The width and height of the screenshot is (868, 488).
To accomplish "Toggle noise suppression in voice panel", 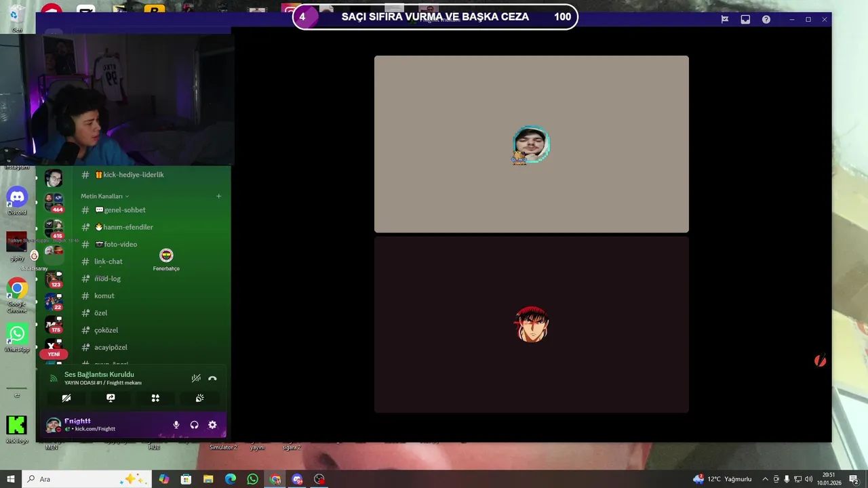I will (x=196, y=378).
